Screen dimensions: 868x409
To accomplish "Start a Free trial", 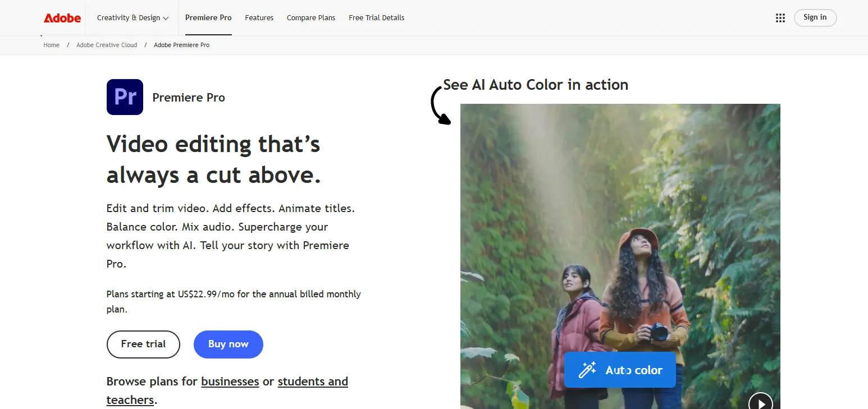I will tap(143, 344).
